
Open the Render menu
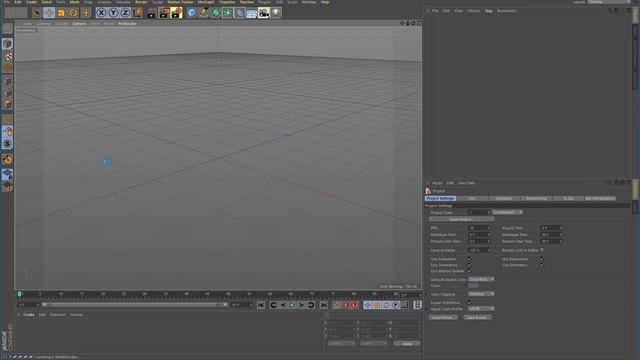click(141, 2)
